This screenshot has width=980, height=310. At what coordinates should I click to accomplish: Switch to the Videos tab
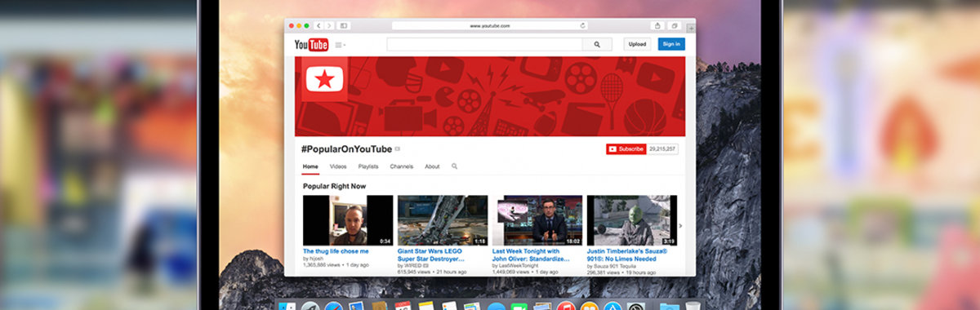(338, 166)
